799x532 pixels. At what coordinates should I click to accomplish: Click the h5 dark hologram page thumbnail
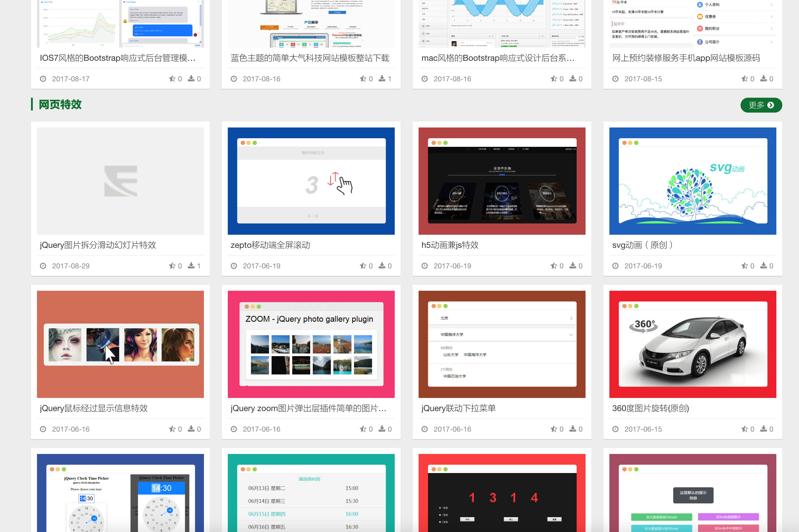tap(502, 181)
